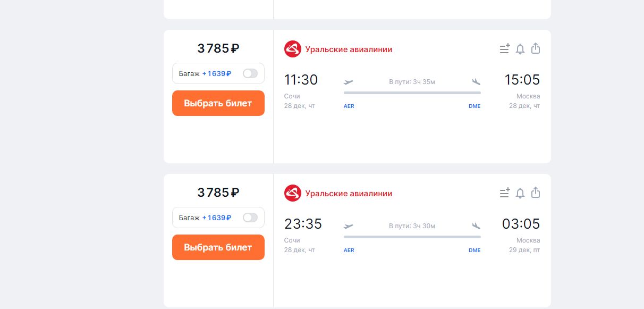Click the Уральские авиалинии name on the 11:30 flight

(x=349, y=49)
